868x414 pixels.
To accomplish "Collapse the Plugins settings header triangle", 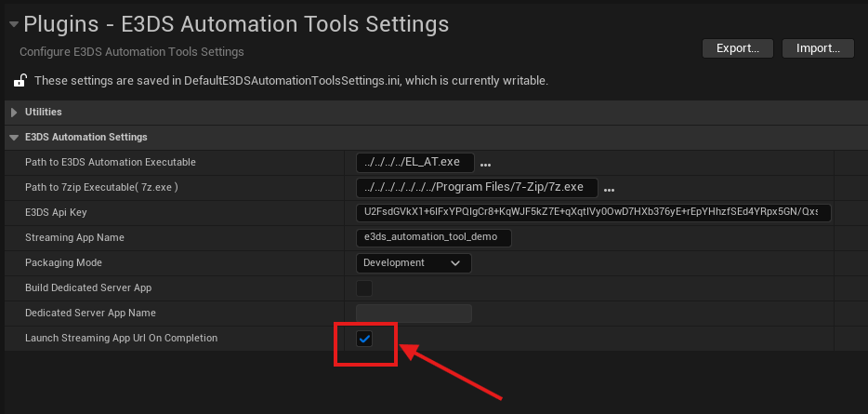I will [13, 23].
